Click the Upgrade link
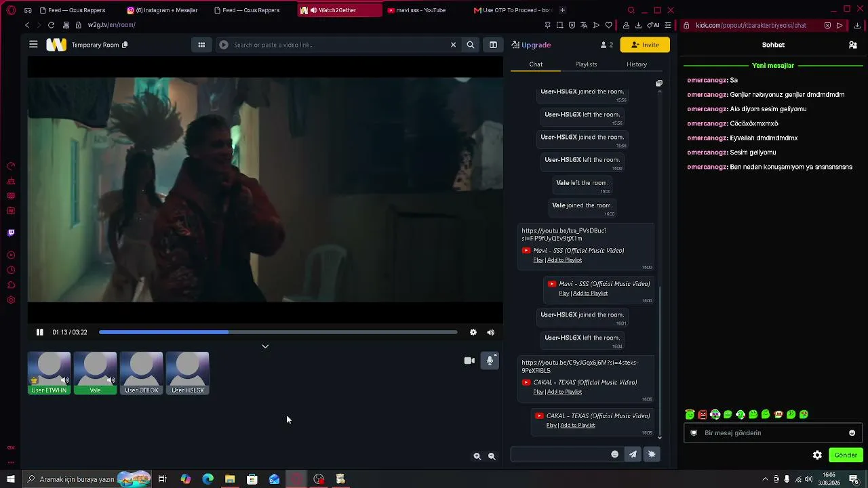 coord(532,45)
